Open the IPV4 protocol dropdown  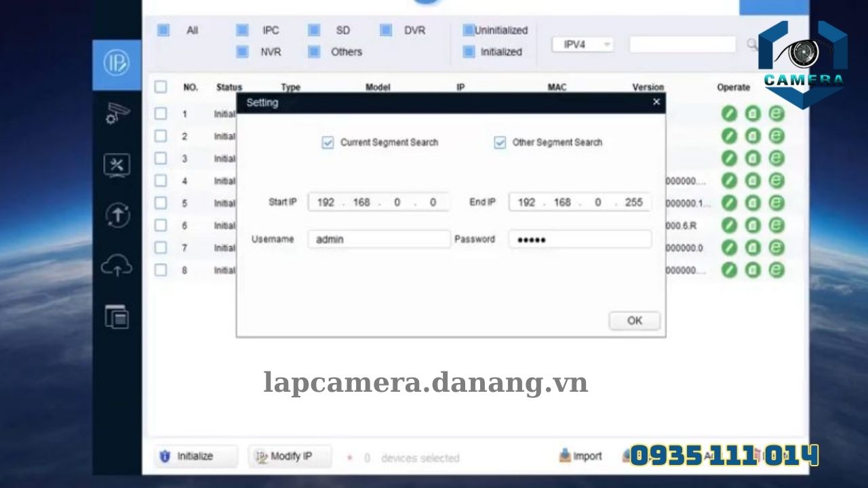(x=582, y=43)
